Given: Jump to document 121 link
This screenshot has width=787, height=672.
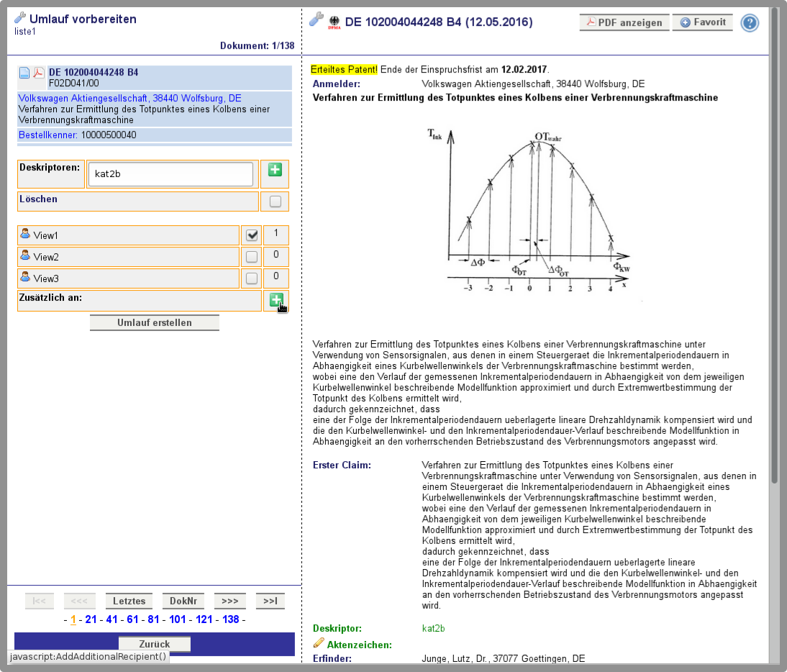Looking at the screenshot, I should [204, 619].
